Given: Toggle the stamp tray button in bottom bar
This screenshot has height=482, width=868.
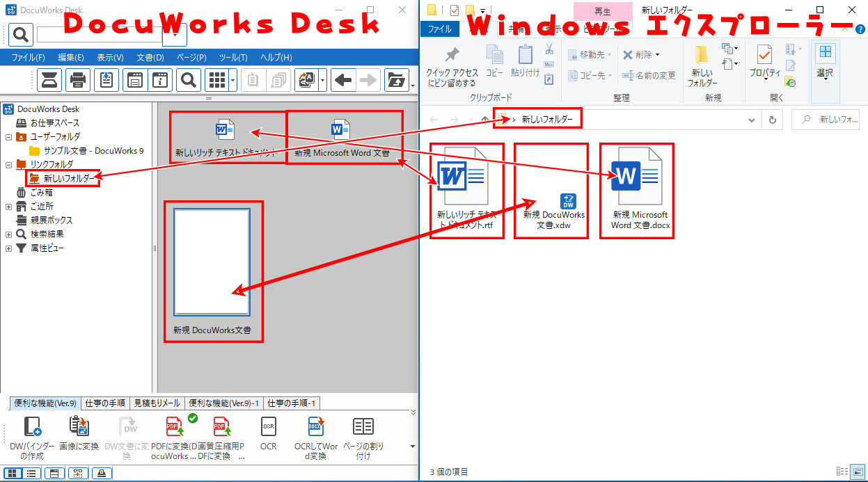Looking at the screenshot, I should click(102, 474).
